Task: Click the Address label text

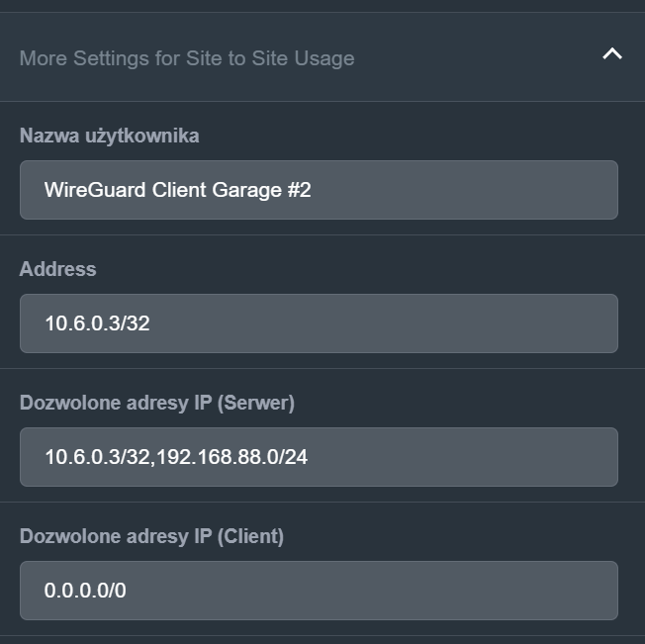Action: pos(57,269)
